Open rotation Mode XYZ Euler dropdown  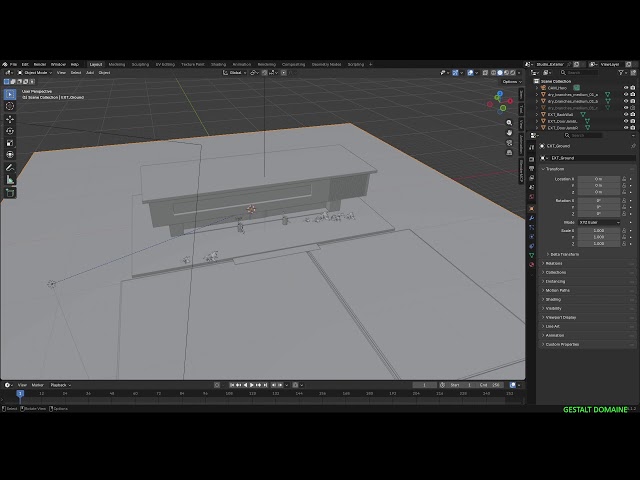(599, 222)
